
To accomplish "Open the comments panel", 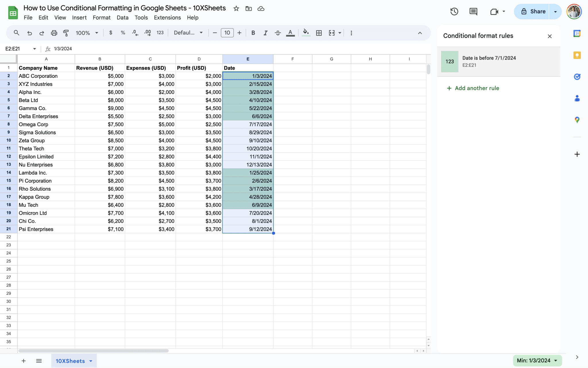I will pos(473,11).
